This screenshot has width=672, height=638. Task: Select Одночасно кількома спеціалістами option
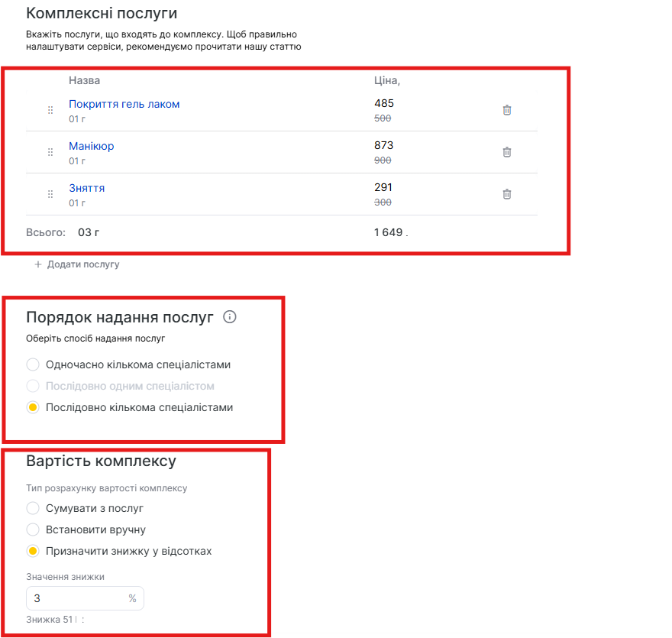pos(33,364)
